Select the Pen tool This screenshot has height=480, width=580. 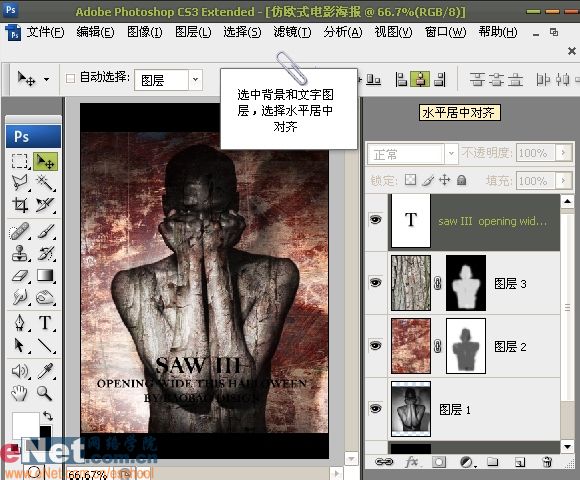point(20,323)
